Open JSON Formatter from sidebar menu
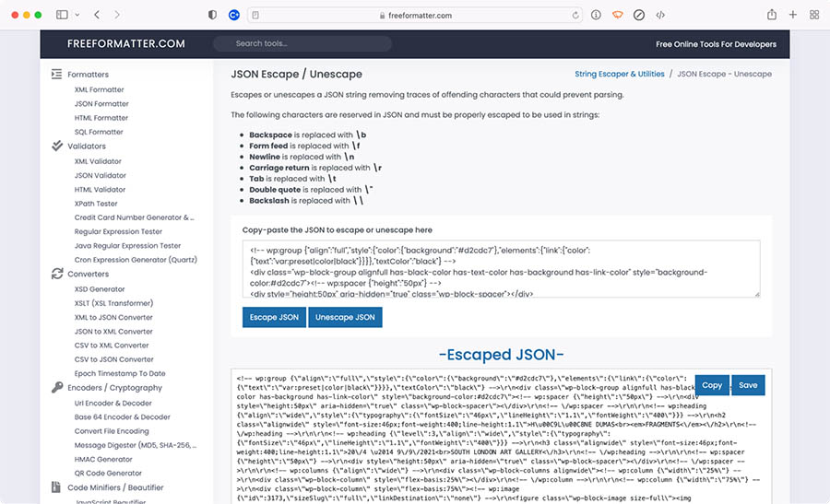Screen dimensions: 830x504 (101, 104)
